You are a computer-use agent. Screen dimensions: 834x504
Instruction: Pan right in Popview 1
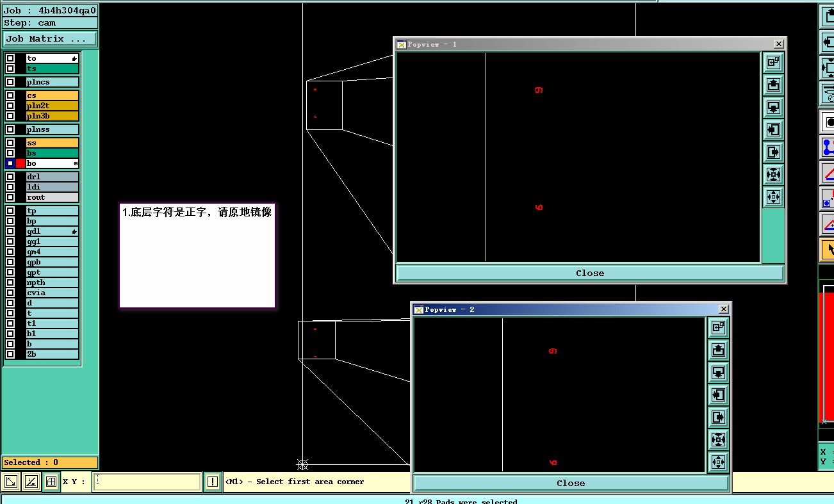(x=774, y=152)
